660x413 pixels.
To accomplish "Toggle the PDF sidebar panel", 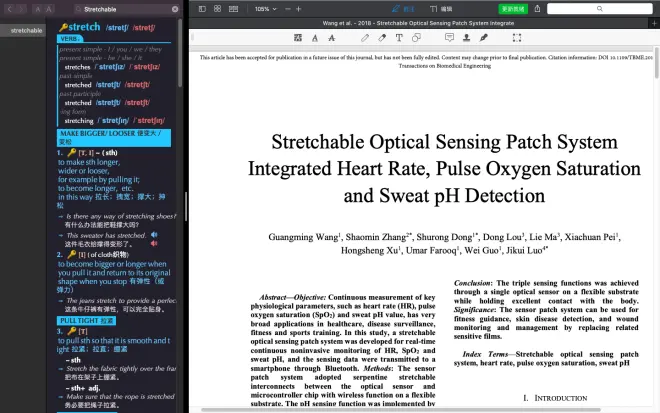I will (202, 9).
